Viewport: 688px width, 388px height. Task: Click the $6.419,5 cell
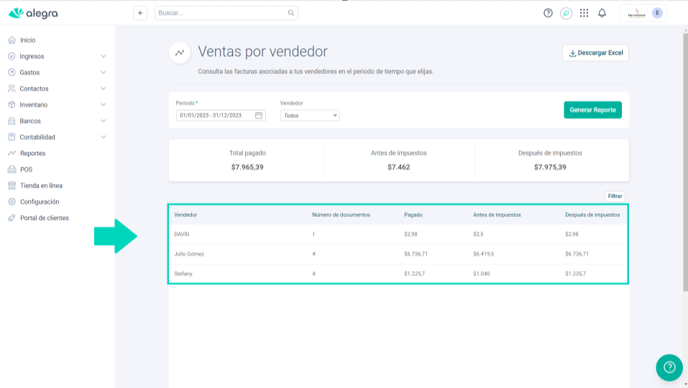pyautogui.click(x=484, y=254)
